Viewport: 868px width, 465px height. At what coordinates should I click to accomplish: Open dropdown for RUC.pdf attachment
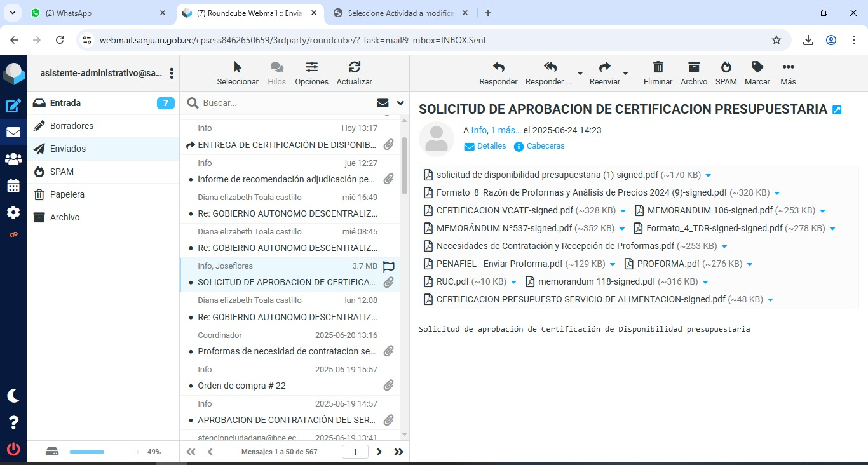pyautogui.click(x=513, y=282)
